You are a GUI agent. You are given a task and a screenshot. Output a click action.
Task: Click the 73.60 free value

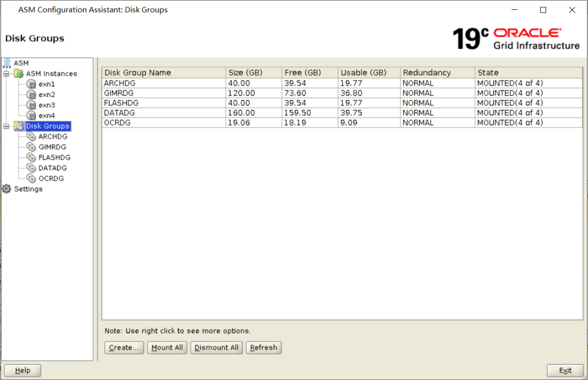[x=295, y=93]
